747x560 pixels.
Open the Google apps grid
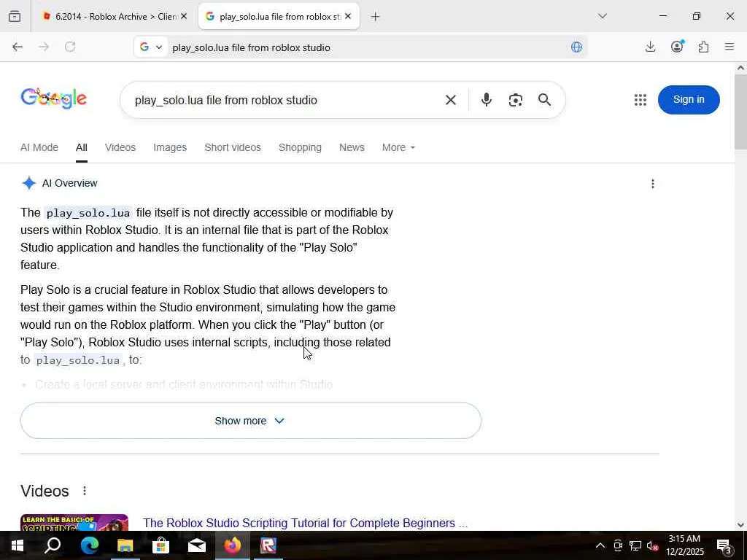tap(640, 99)
